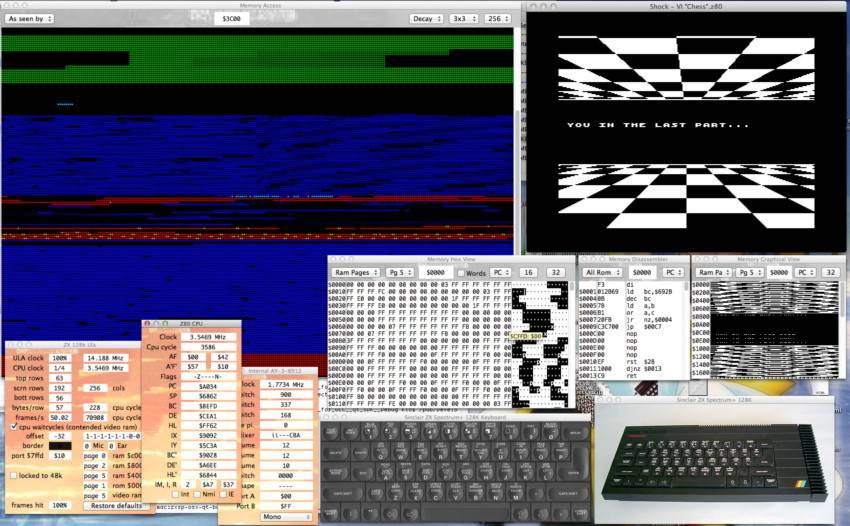Viewport: 850px width, 526px height.
Task: Click the scrn rows value 192
Action: point(60,388)
